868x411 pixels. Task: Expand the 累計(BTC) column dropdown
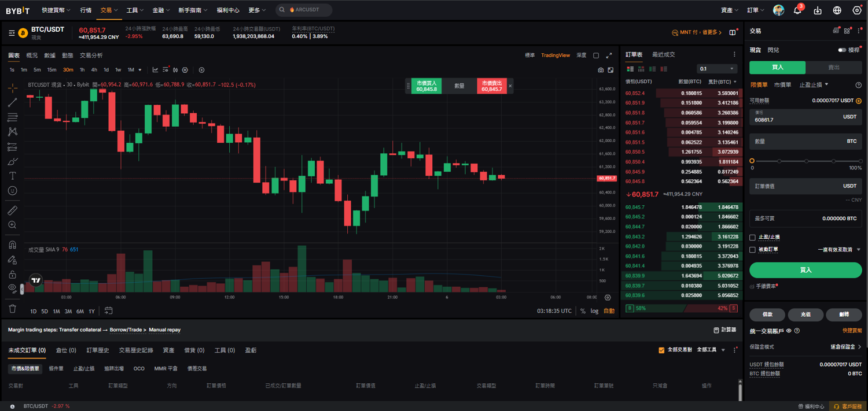tap(735, 82)
